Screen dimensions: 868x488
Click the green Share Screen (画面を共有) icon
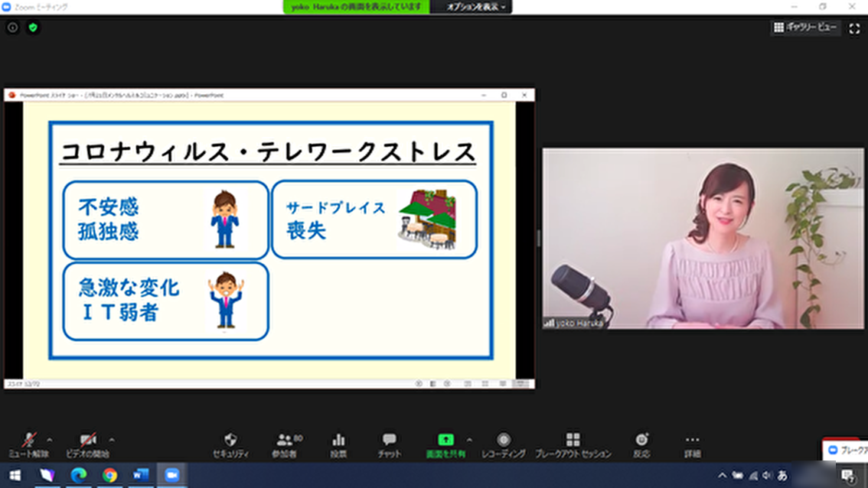click(x=445, y=440)
